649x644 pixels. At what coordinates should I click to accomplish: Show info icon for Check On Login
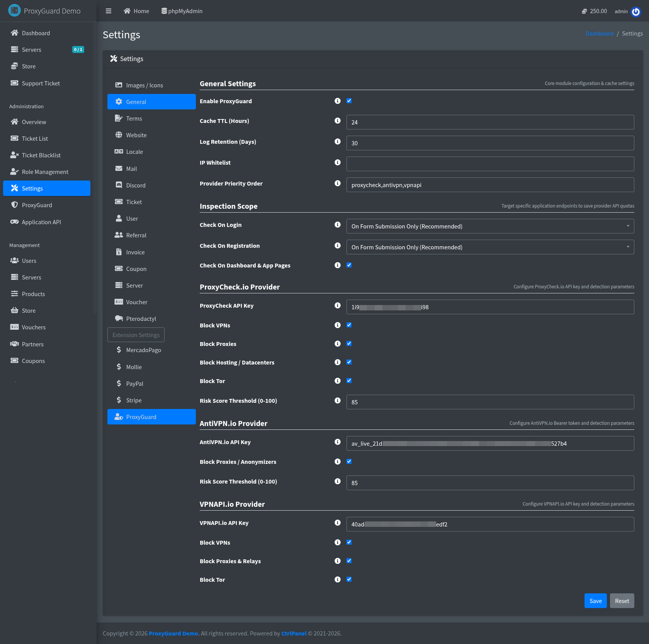(x=338, y=225)
